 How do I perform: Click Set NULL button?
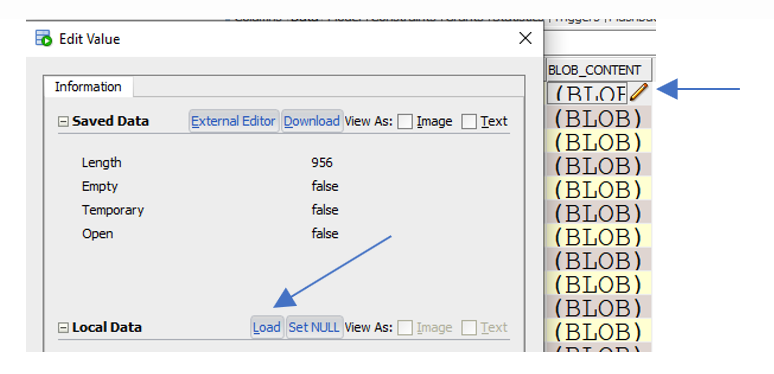314,327
